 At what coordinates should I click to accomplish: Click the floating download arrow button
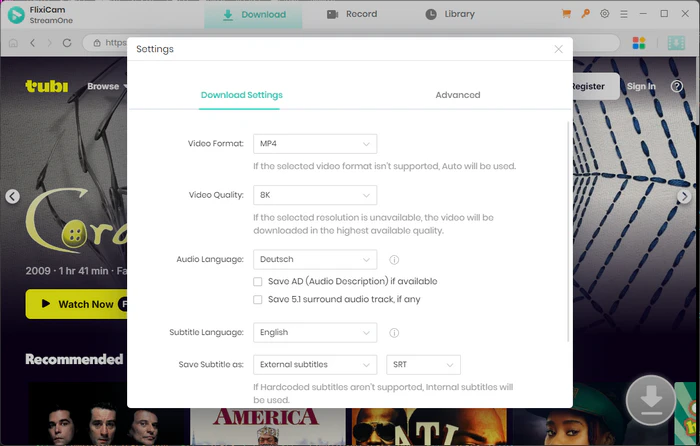(x=651, y=400)
